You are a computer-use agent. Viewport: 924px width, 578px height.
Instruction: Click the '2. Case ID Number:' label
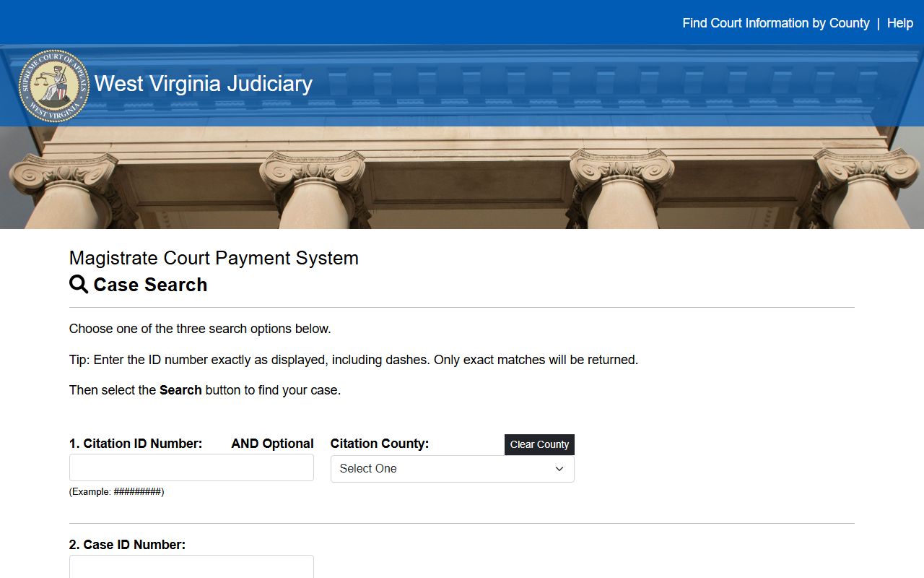point(127,545)
